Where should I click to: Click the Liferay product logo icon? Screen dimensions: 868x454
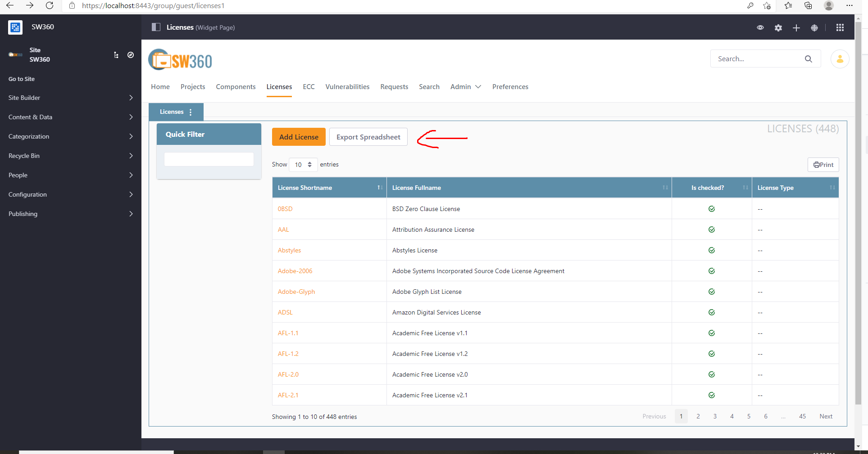(x=15, y=27)
